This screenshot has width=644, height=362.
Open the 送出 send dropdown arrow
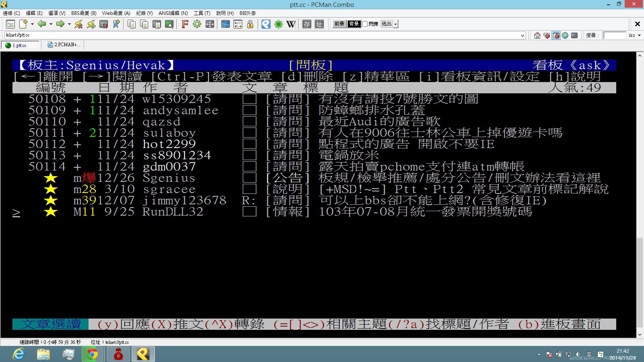pyautogui.click(x=396, y=24)
